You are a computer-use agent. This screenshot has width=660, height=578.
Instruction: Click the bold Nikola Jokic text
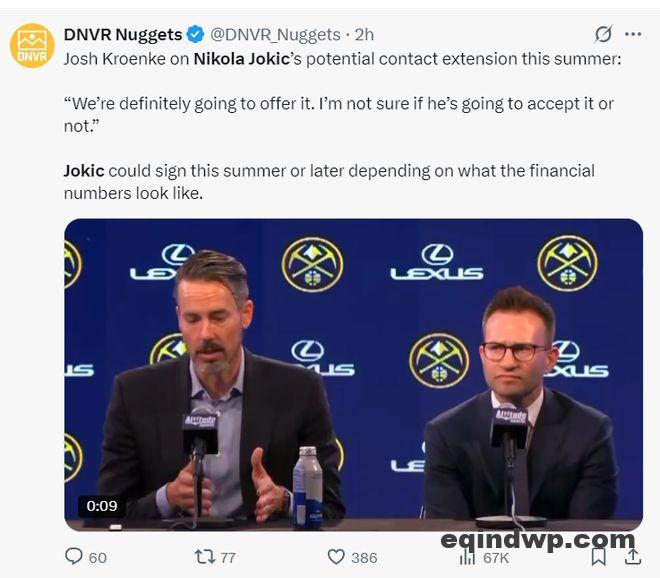pos(241,59)
